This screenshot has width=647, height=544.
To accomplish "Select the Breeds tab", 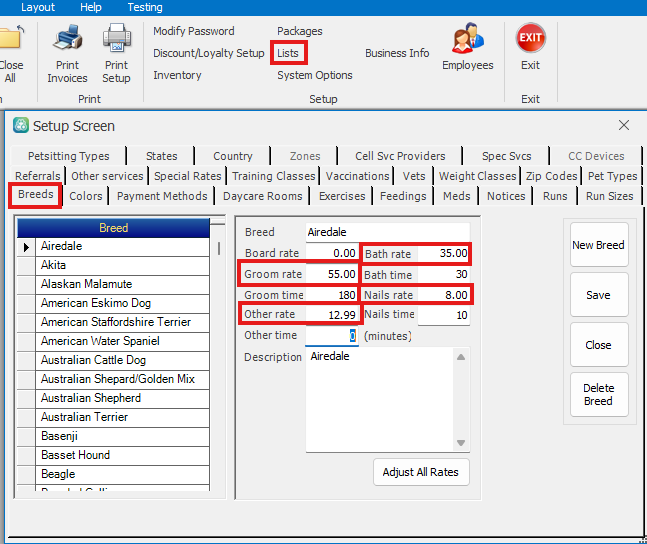I will coord(35,194).
